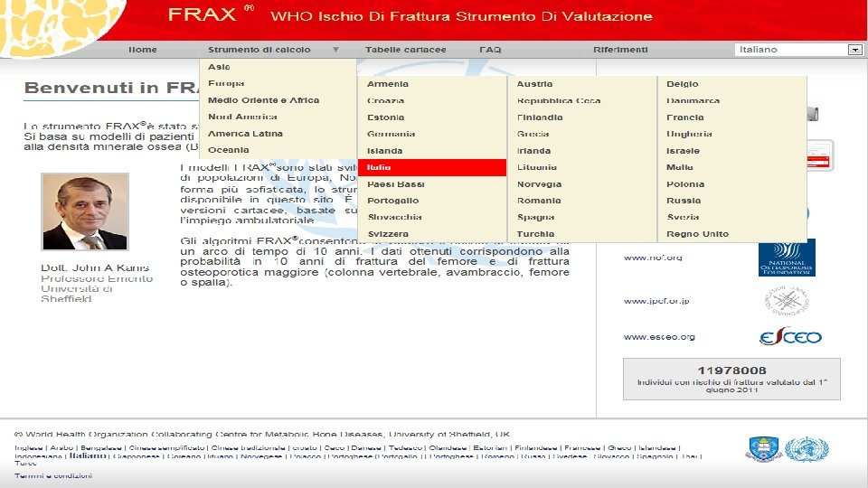Open the Riferimenti menu item
Image resolution: width=868 pixels, height=488 pixels.
(620, 50)
